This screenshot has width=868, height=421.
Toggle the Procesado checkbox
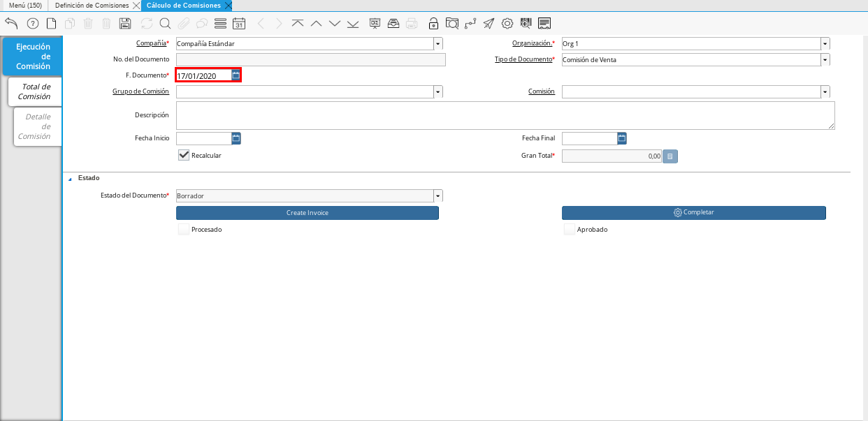tap(184, 229)
